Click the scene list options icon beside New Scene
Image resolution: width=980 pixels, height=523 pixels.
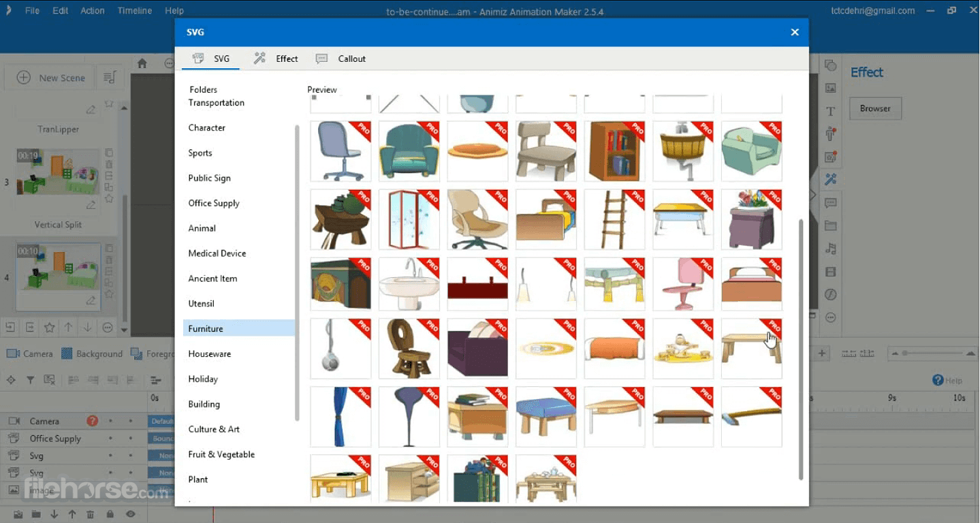click(x=109, y=78)
